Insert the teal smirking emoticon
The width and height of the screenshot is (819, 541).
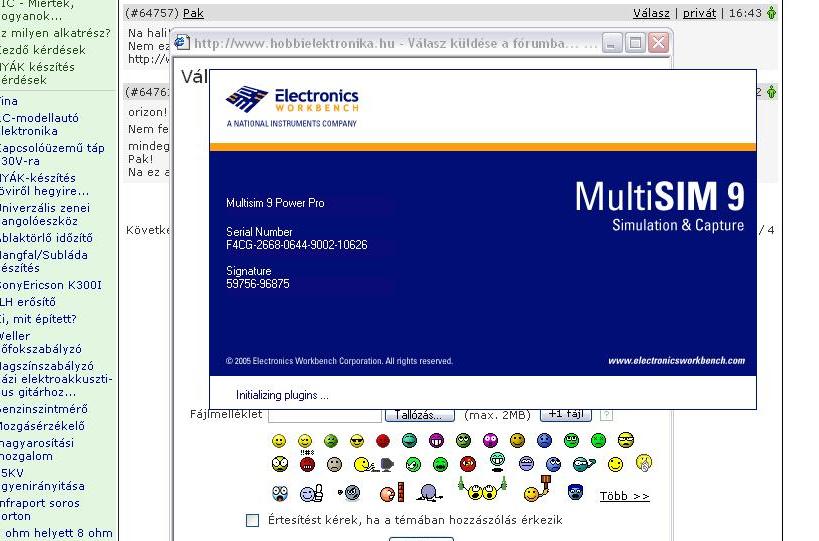tap(410, 441)
